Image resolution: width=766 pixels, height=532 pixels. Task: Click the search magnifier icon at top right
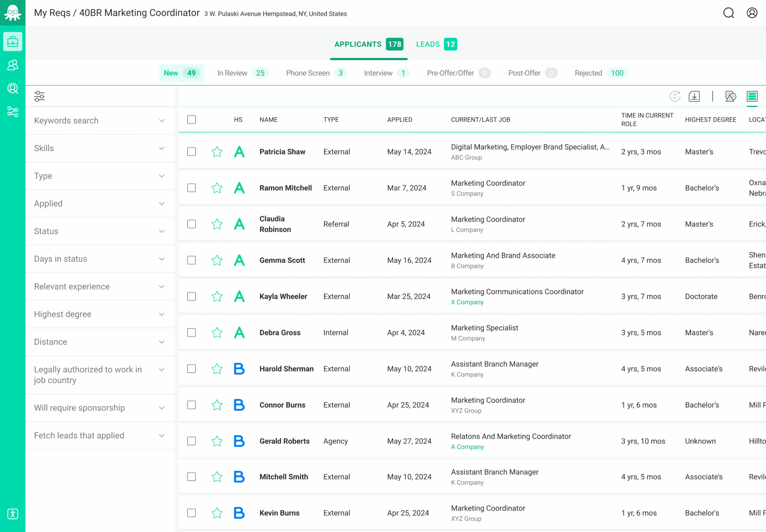[729, 13]
